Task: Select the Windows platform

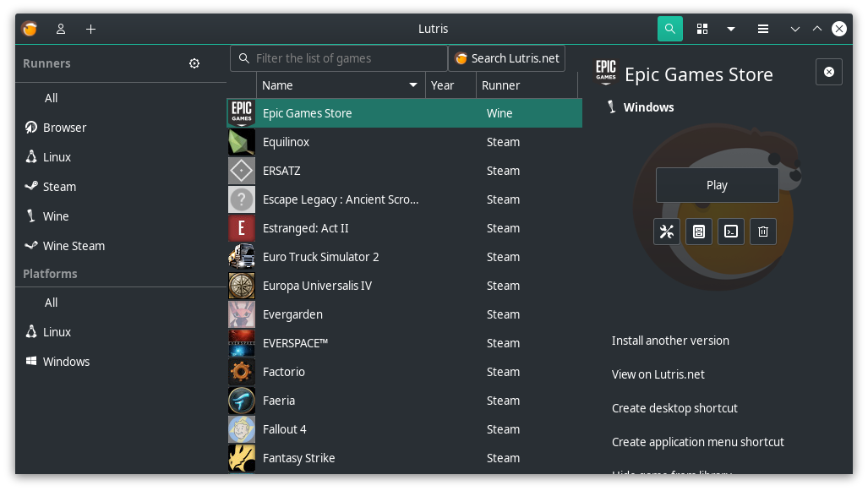Action: [121, 362]
